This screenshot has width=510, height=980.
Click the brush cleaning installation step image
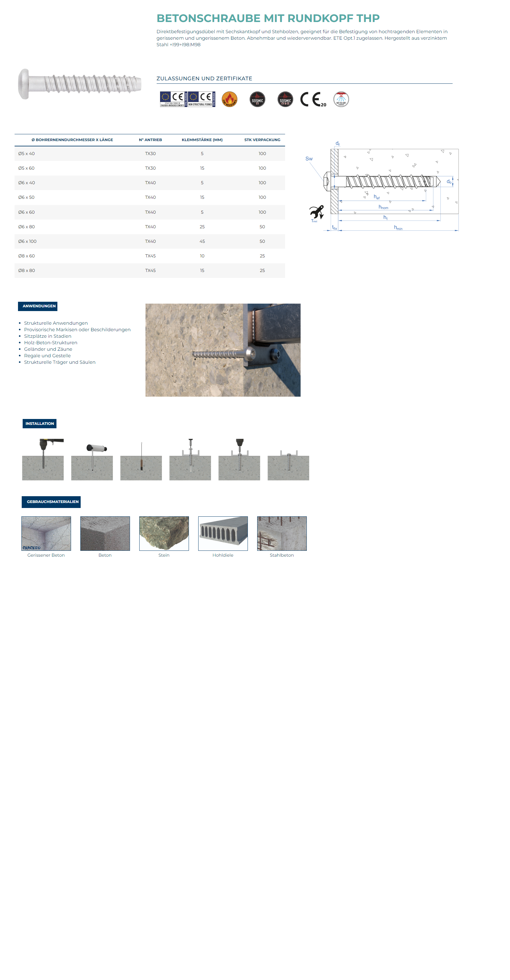click(141, 460)
